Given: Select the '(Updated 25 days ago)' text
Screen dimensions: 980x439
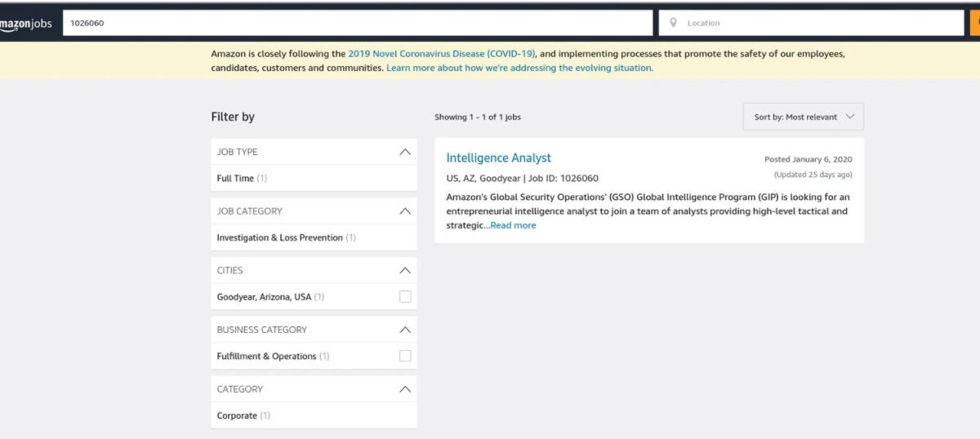Looking at the screenshot, I should pos(813,175).
